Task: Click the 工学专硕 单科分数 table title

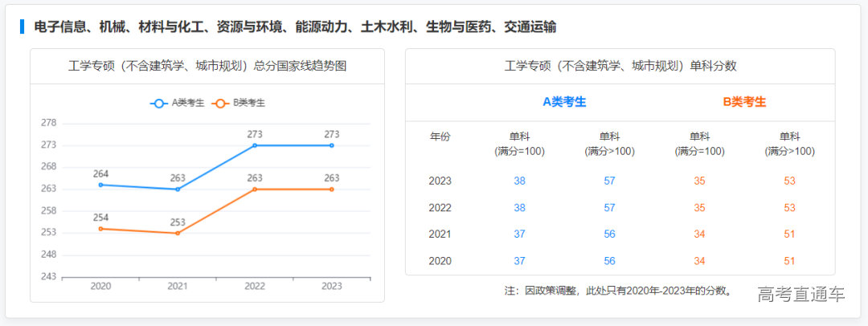Action: coord(620,66)
